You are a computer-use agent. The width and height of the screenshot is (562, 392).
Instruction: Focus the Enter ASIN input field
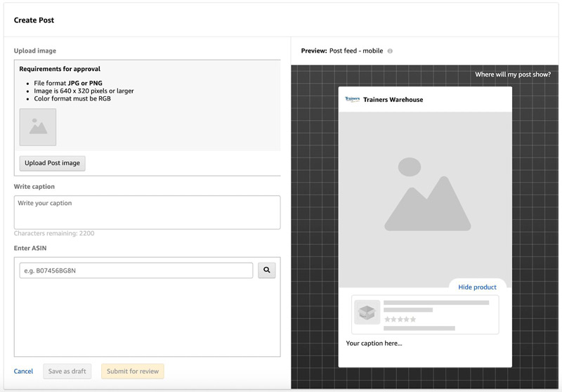136,270
